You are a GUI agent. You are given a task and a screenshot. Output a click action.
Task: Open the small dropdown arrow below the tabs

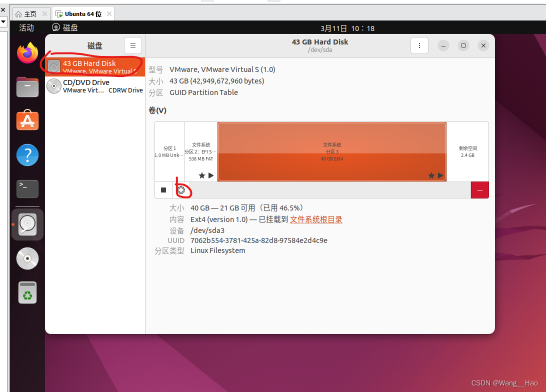tap(3, 22)
